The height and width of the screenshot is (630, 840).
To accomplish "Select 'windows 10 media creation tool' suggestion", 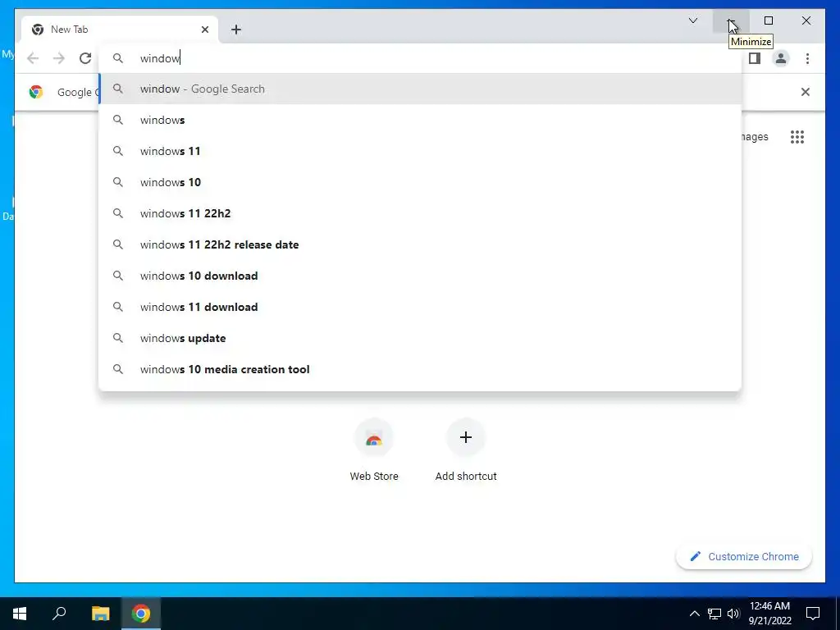I will coord(421,369).
